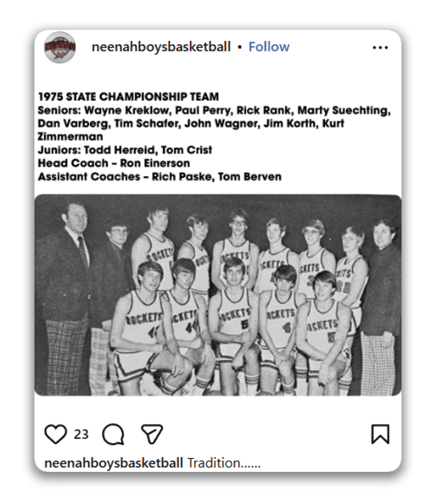Click the Assistant Coaches text line

(159, 177)
